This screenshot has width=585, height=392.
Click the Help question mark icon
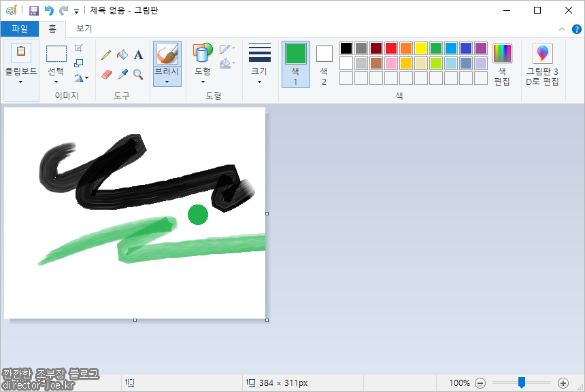click(x=576, y=29)
